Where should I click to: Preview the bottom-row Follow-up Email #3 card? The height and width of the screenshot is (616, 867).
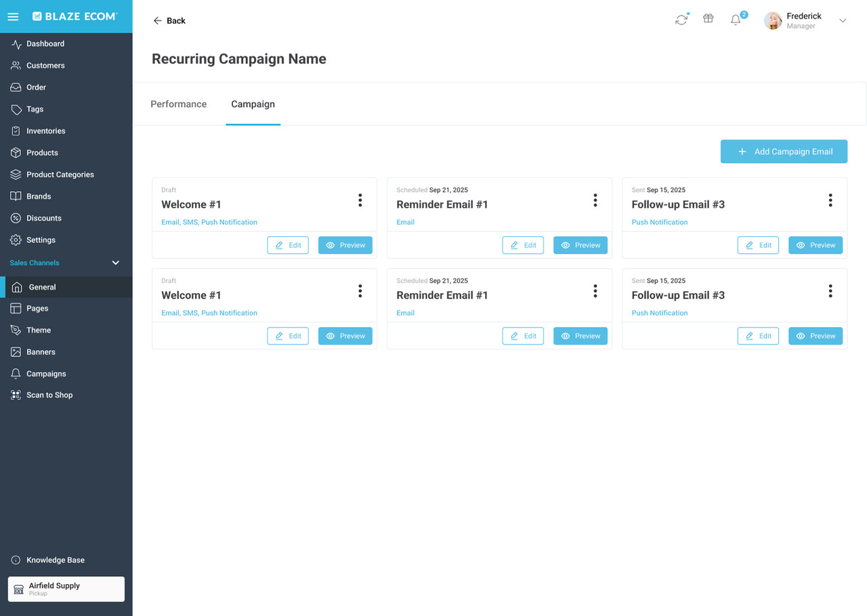(816, 336)
